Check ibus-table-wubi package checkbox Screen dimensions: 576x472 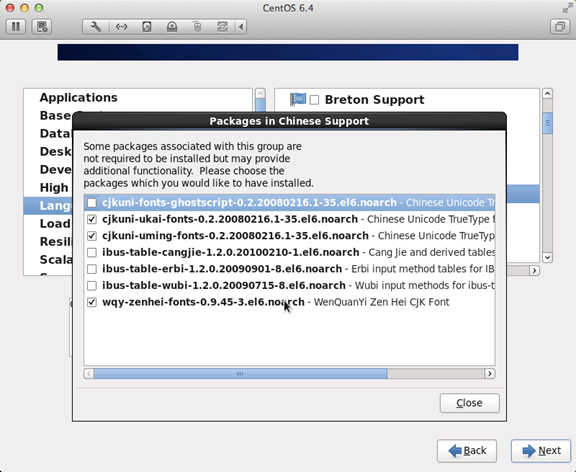coord(92,285)
